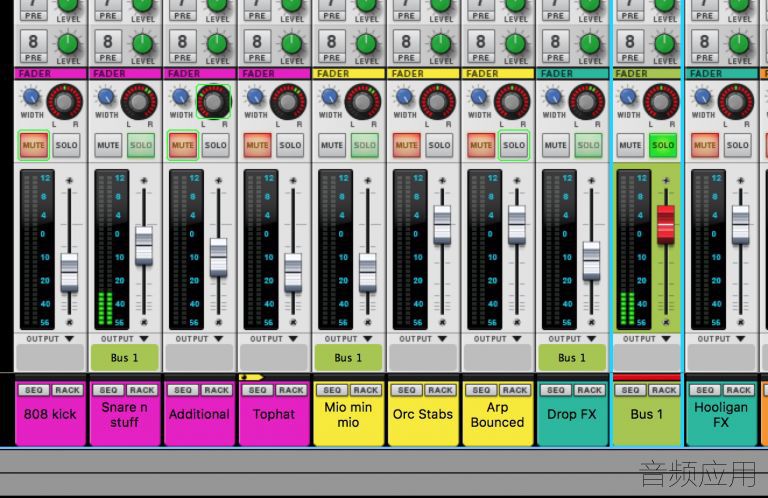Click Bus 1 output field on Snare n stuff

click(124, 358)
